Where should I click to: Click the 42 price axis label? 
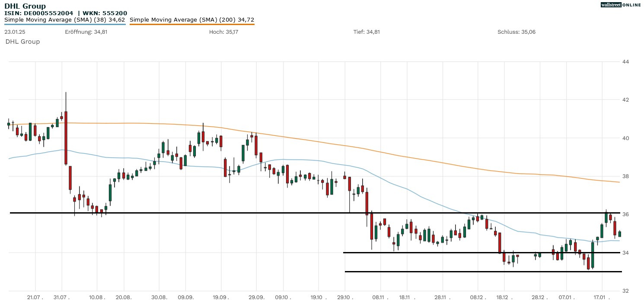[625, 100]
